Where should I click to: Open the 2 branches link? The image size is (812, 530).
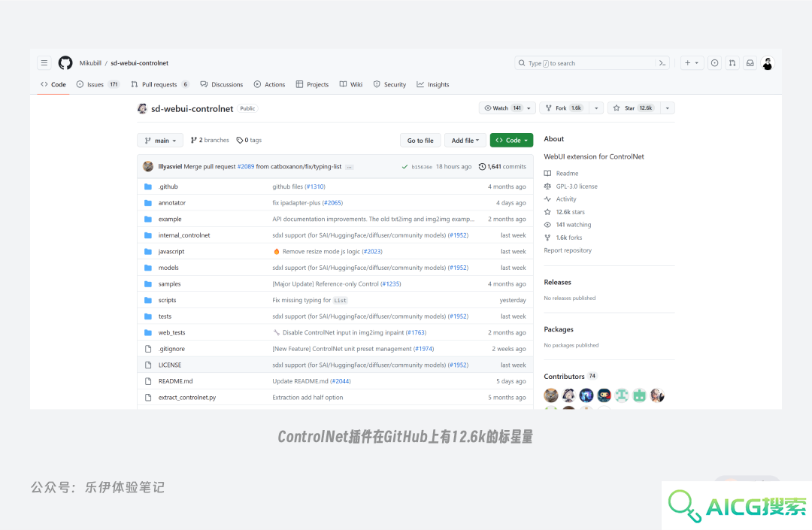click(210, 141)
